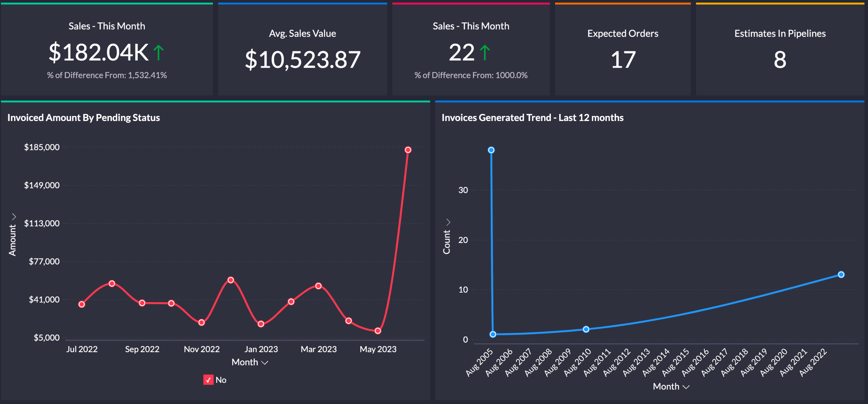Screen dimensions: 868x404
Task: Click the peak red point after May 2023
Action: 408,150
